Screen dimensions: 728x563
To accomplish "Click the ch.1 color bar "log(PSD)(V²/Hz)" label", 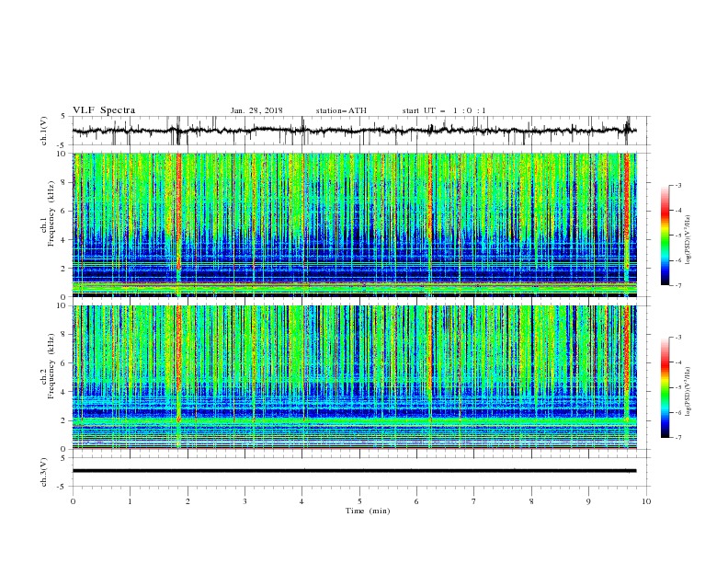I will click(688, 240).
